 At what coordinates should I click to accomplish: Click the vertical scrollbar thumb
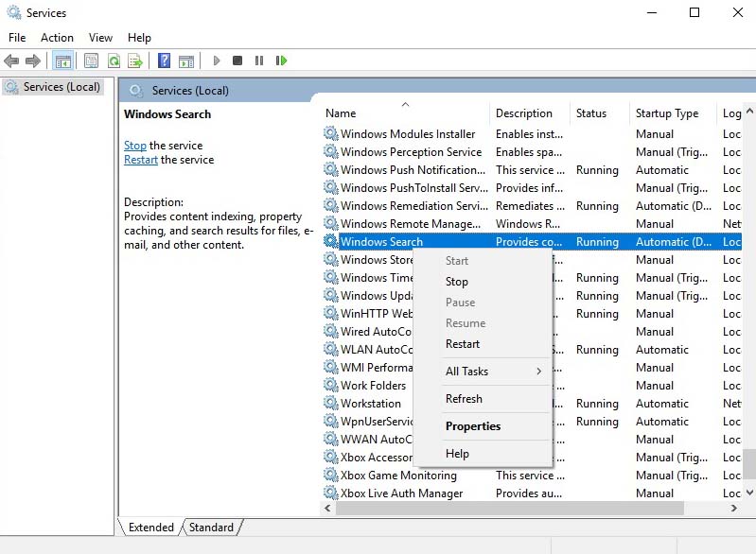749,463
